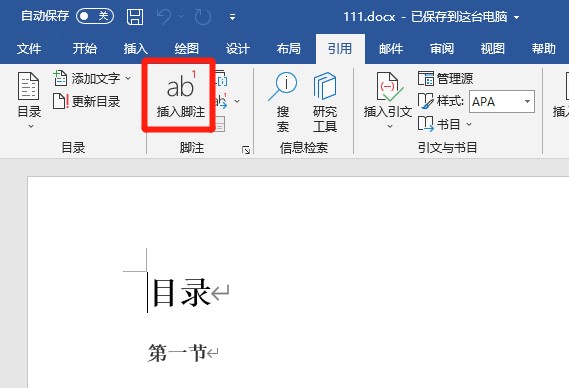Screen dimensions: 569x388
Task: Toggle the 自动保存 AutoSave switch
Action: point(95,16)
